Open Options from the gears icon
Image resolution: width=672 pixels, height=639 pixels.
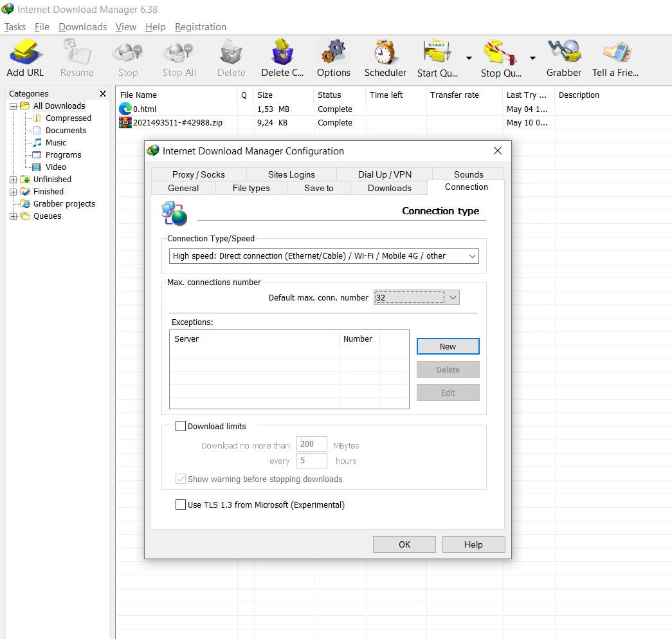[x=334, y=52]
